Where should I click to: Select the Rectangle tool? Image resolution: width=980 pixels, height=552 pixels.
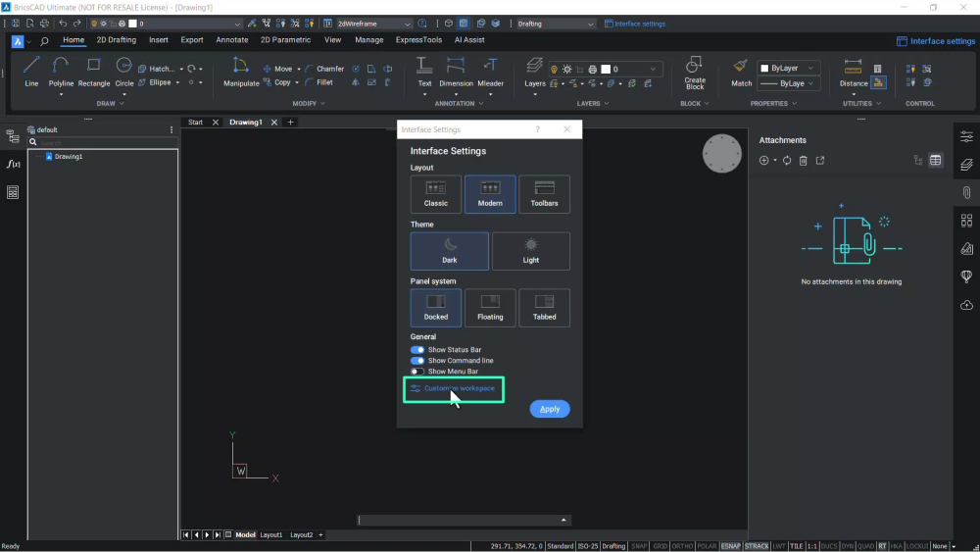[94, 72]
